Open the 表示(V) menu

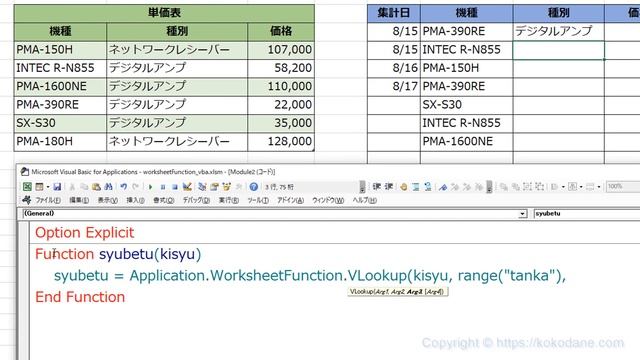coord(107,200)
